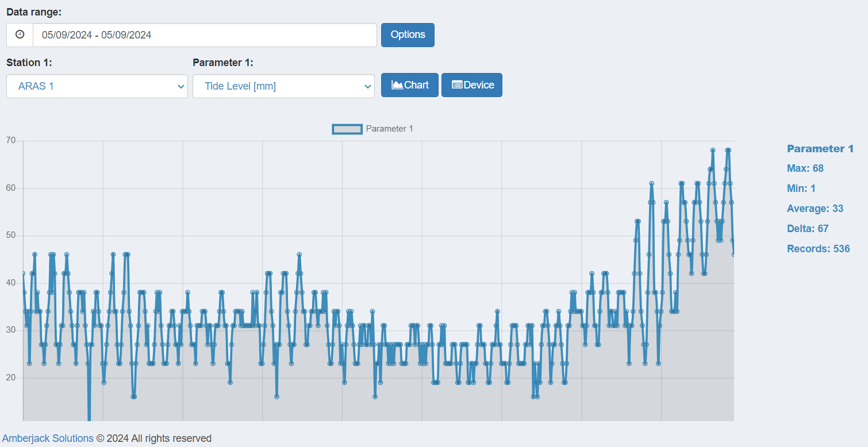Expand the Parameter 1 dropdown showing Tide Level
Screen dimensions: 868x447
pyautogui.click(x=283, y=86)
